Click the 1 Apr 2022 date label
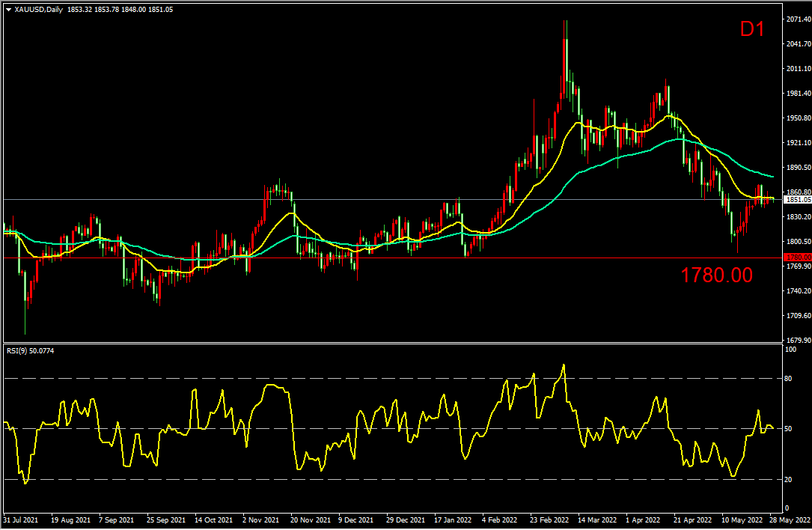Image resolution: width=812 pixels, height=530 pixels. [643, 520]
